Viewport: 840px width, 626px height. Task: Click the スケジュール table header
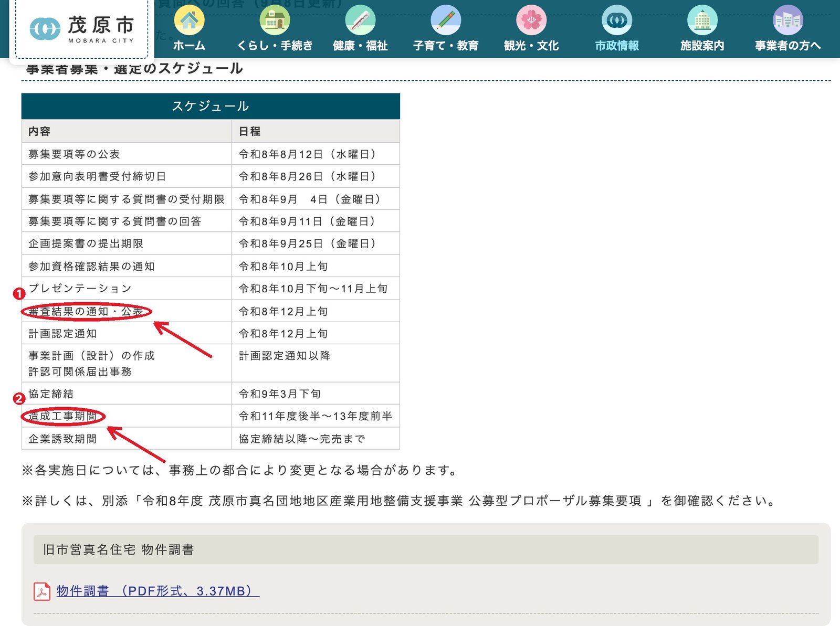[x=211, y=106]
